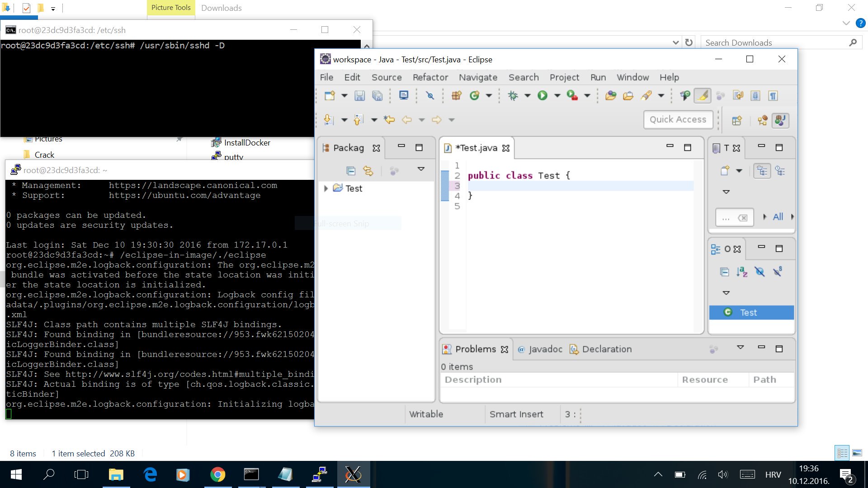Open the Problems view menu triangle
Viewport: 868px width, 488px height.
741,347
